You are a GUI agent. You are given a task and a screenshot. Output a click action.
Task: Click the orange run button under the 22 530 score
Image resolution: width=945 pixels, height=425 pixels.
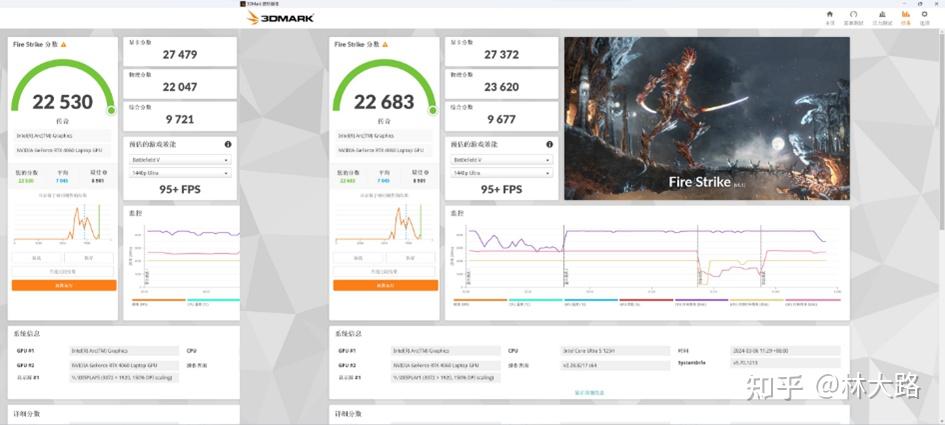coord(64,285)
